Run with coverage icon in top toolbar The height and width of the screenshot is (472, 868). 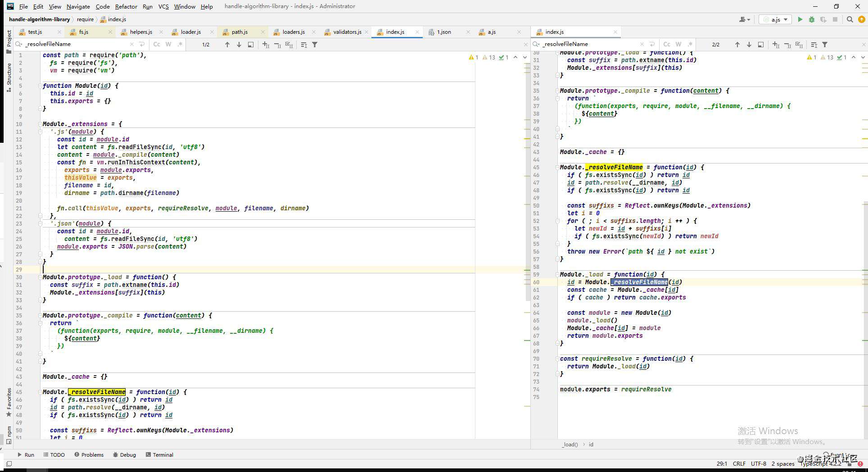(823, 19)
